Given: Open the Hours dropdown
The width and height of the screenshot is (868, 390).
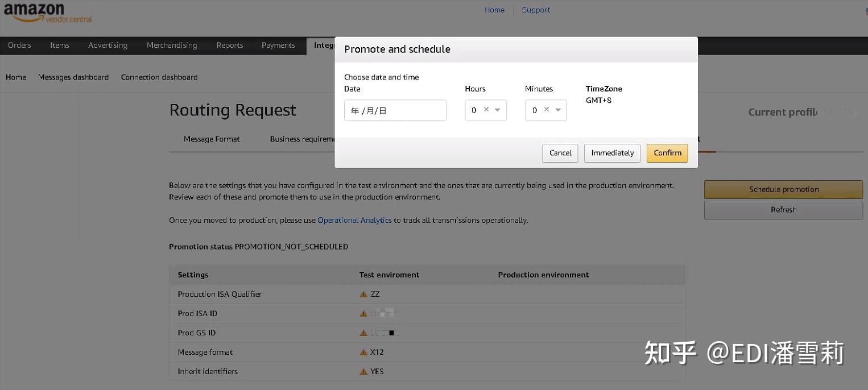Looking at the screenshot, I should tap(497, 110).
